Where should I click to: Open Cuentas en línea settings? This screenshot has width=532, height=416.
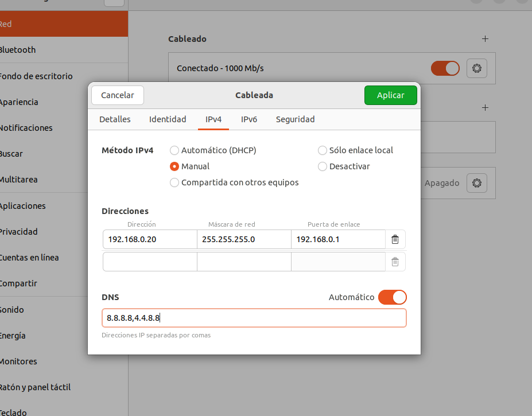(44, 258)
